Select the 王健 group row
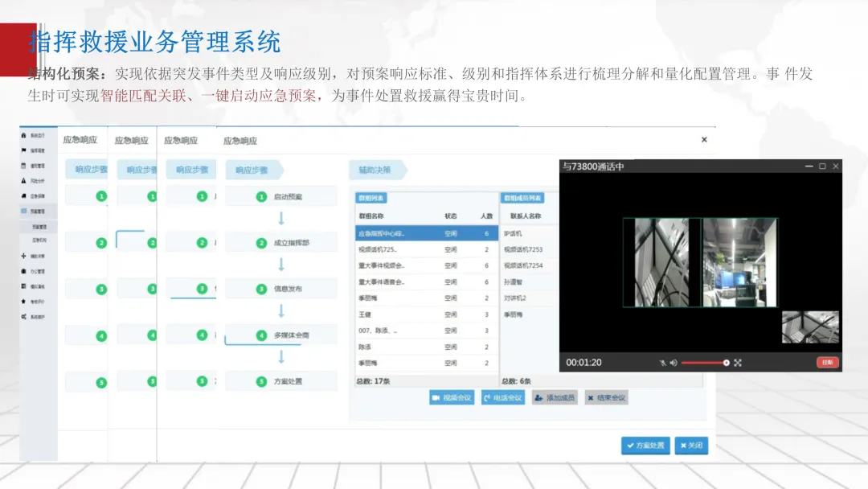This screenshot has height=489, width=868. pyautogui.click(x=426, y=314)
